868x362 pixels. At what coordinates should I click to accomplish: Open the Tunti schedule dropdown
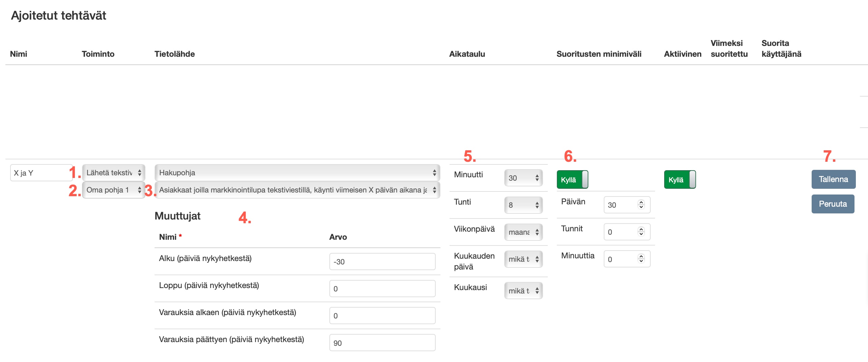click(x=523, y=205)
